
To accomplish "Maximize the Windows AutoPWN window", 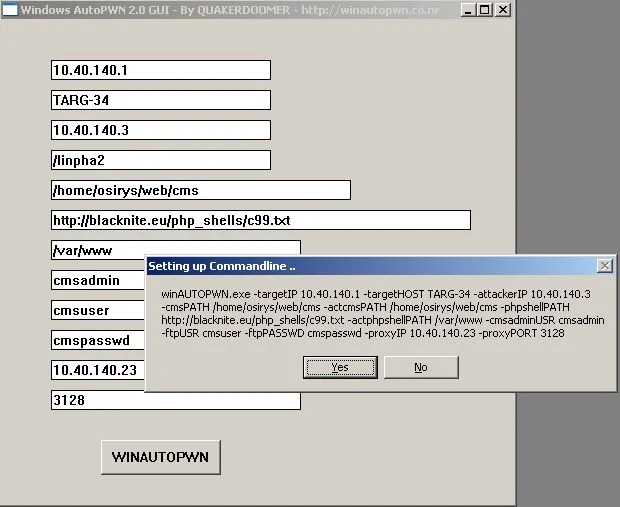I will [x=485, y=9].
